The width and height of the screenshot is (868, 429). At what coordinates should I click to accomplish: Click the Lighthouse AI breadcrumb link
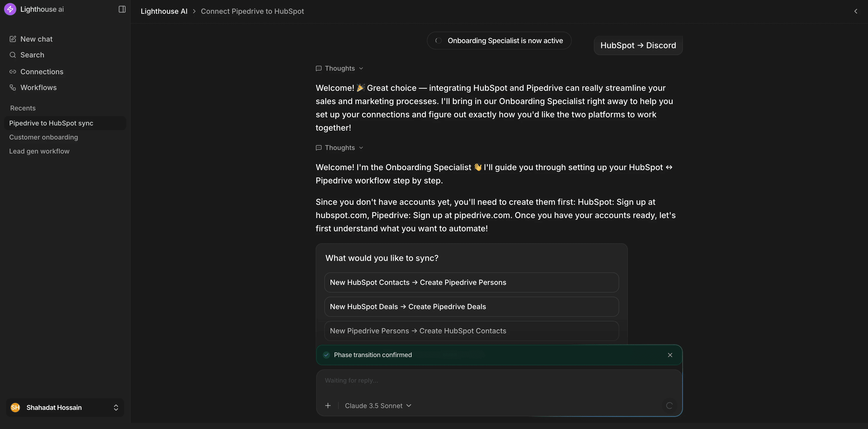[164, 11]
